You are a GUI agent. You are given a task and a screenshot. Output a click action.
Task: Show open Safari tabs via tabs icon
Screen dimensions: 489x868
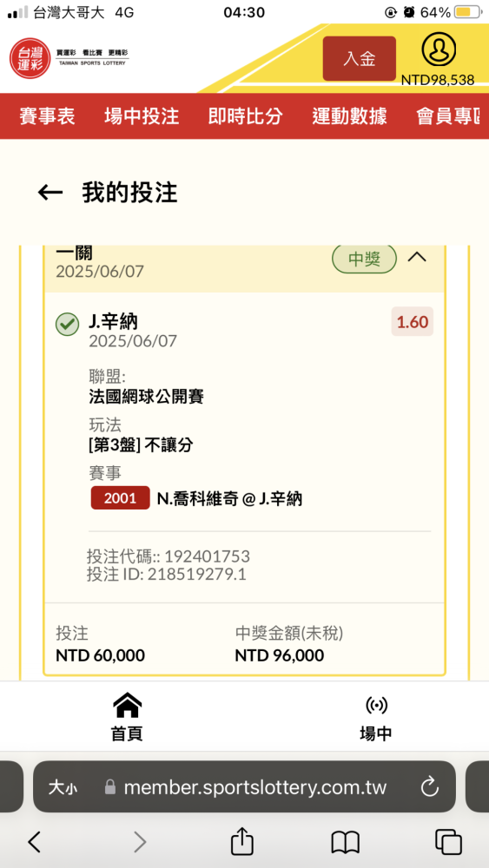pyautogui.click(x=448, y=842)
